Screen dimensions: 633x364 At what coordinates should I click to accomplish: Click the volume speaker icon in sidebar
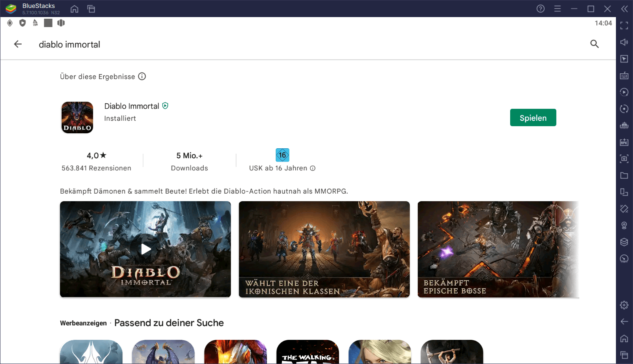[x=624, y=42]
